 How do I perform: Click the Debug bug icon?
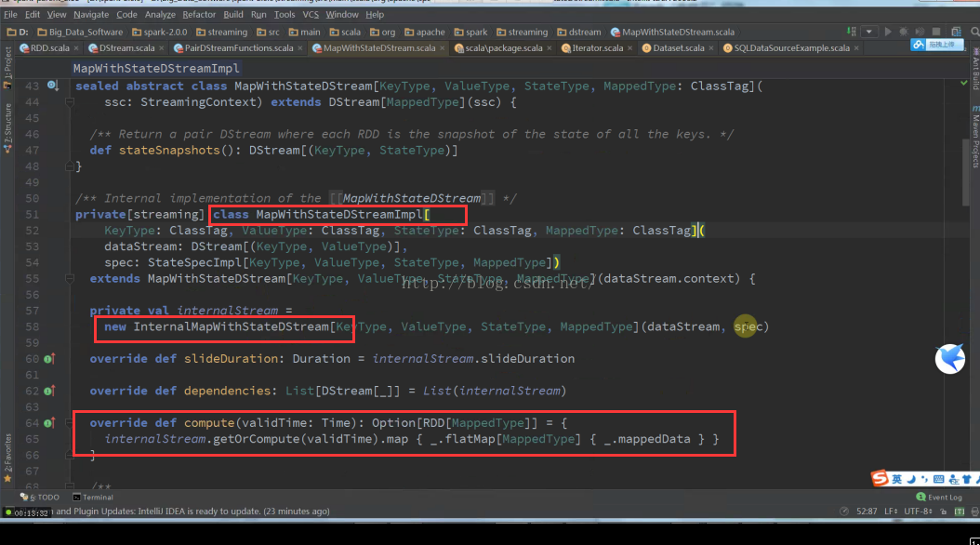[x=904, y=32]
